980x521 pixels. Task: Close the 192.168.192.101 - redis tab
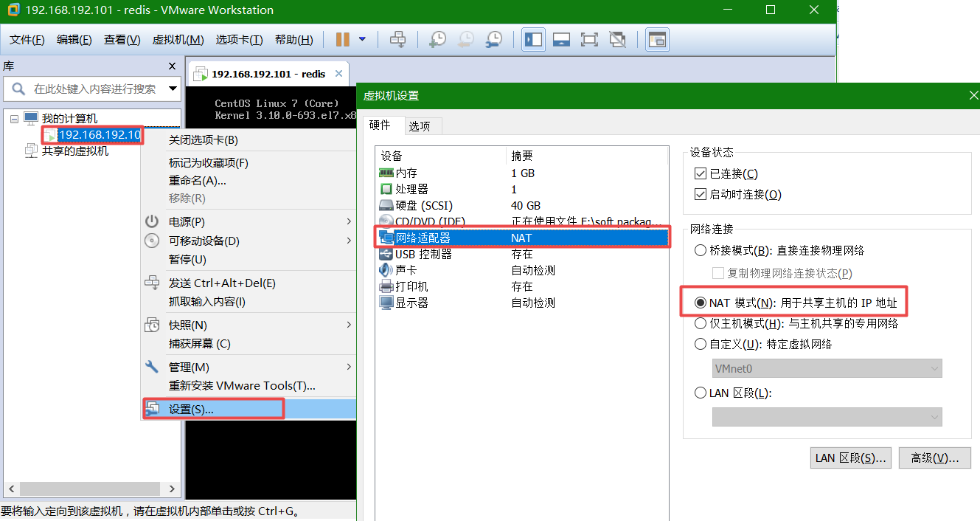(338, 74)
